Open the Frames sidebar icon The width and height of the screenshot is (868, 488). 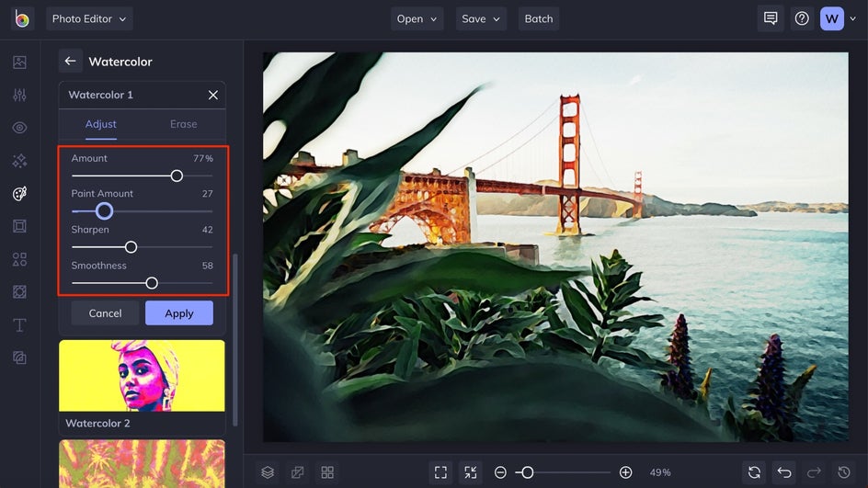click(x=19, y=226)
